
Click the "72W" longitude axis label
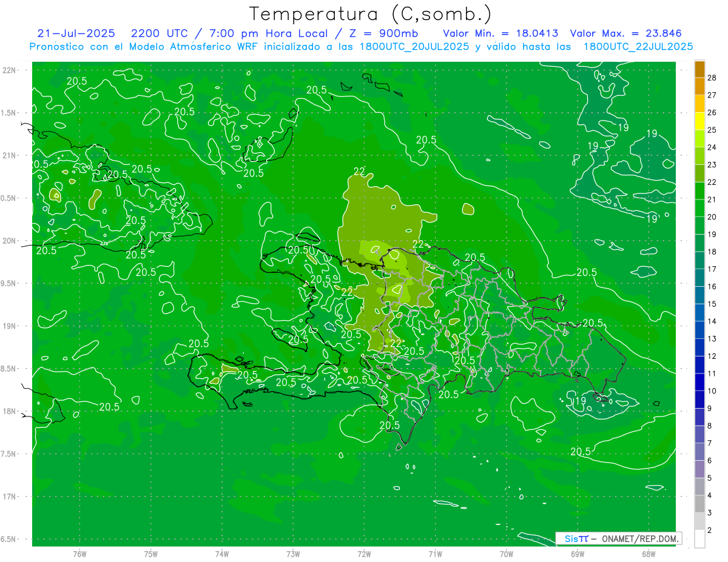(x=365, y=554)
